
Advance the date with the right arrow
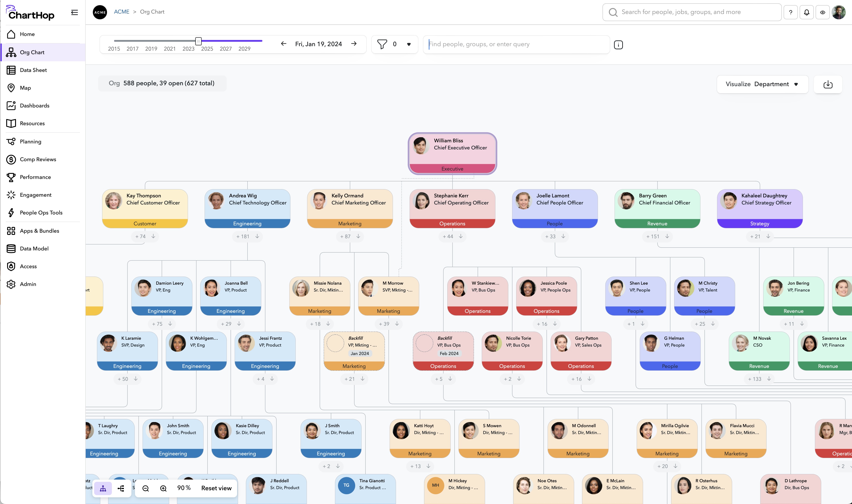[354, 44]
